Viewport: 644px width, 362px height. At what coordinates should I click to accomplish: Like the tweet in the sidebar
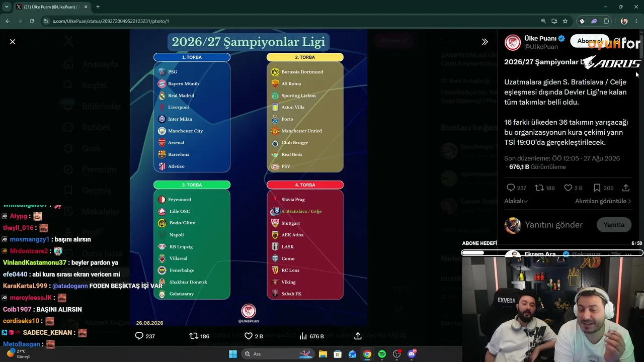[568, 188]
